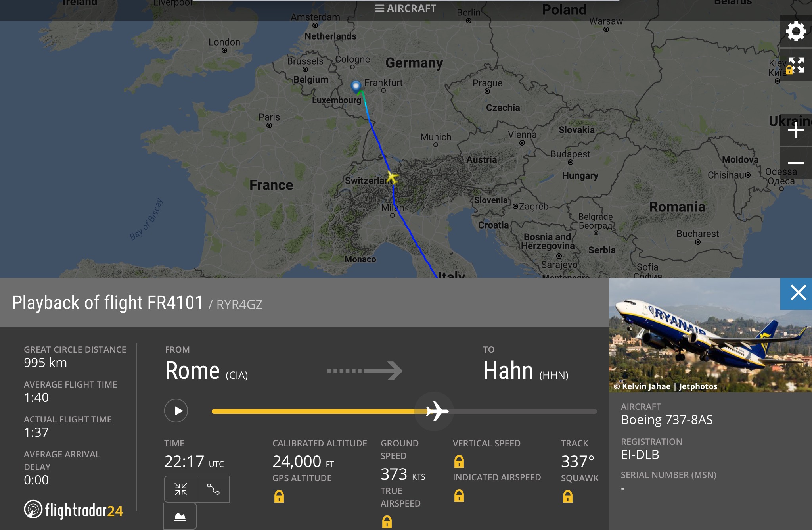Click the Squawk lock icon
Viewport: 812px width, 530px height.
(x=568, y=496)
